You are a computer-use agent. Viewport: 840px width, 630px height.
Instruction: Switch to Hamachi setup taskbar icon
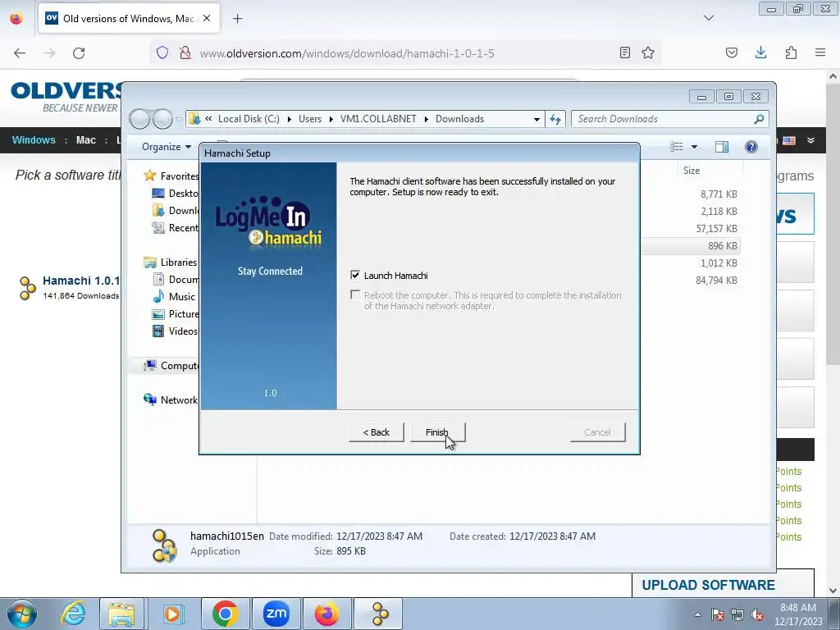[x=380, y=614]
